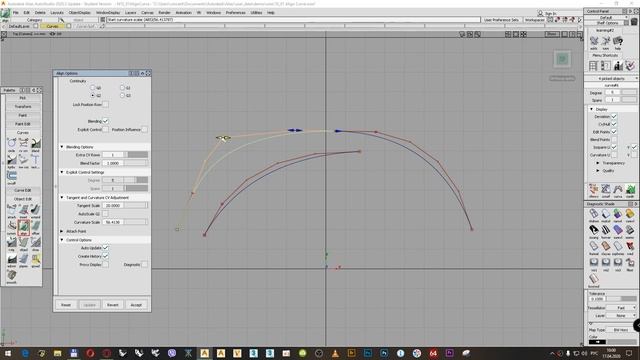Open the Help menu
640x360 pixels.
click(271, 13)
